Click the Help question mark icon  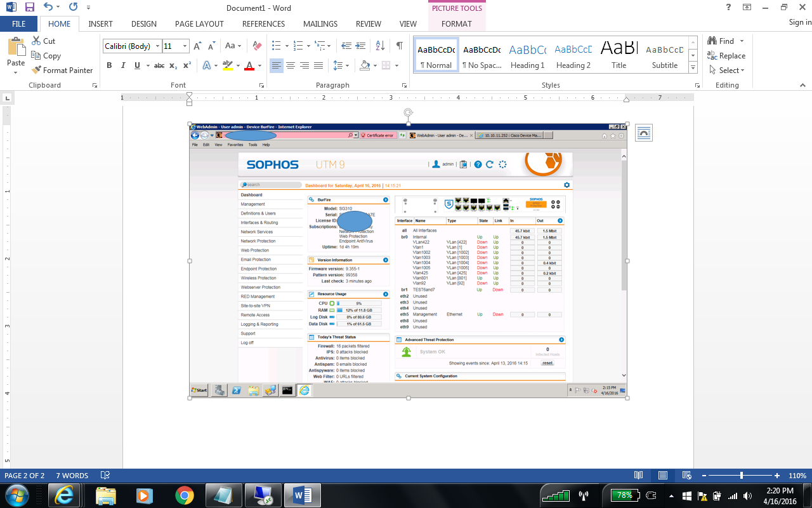[728, 7]
